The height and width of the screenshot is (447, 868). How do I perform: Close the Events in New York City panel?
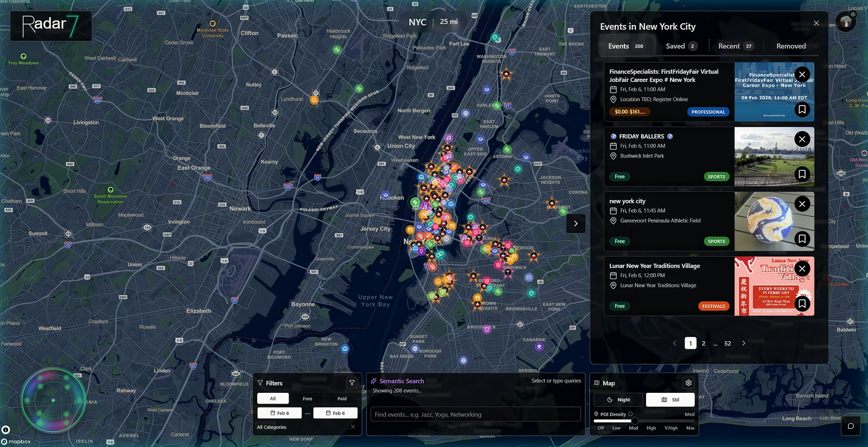click(816, 23)
